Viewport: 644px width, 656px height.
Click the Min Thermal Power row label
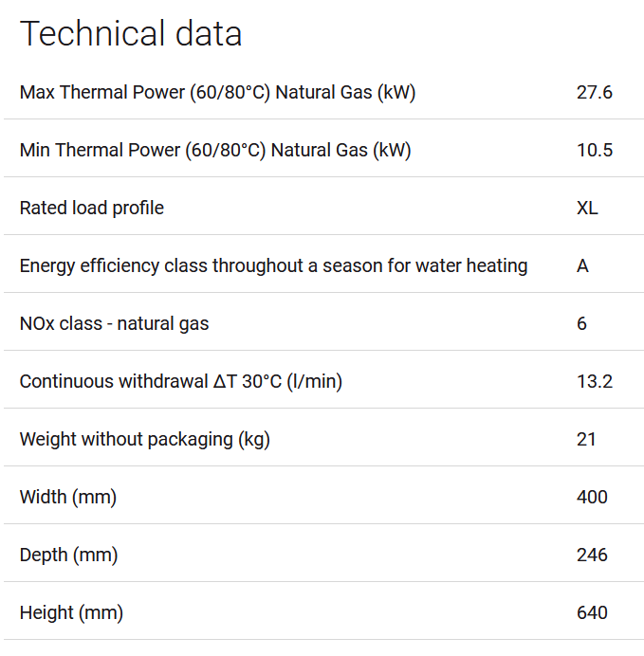(215, 150)
